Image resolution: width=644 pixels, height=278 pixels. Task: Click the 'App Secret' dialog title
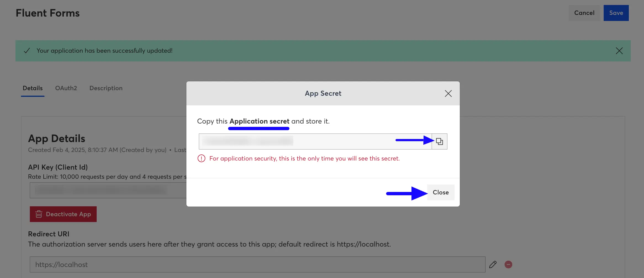tap(323, 93)
